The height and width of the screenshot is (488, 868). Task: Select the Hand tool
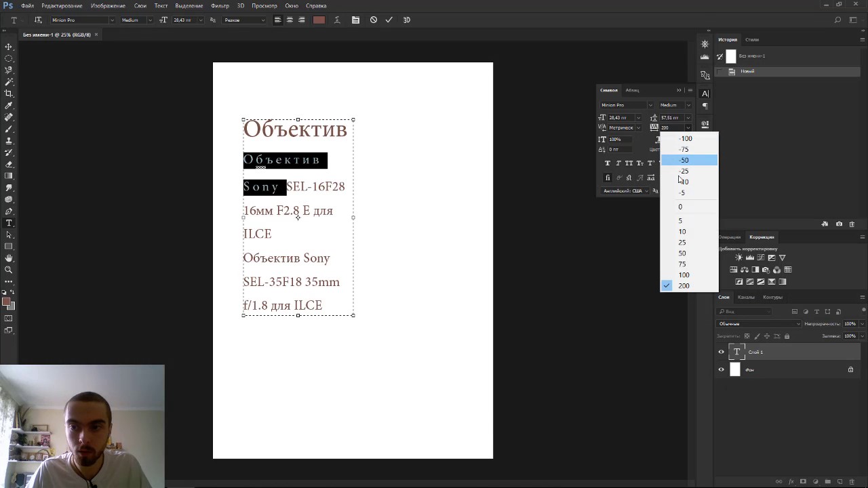point(9,258)
